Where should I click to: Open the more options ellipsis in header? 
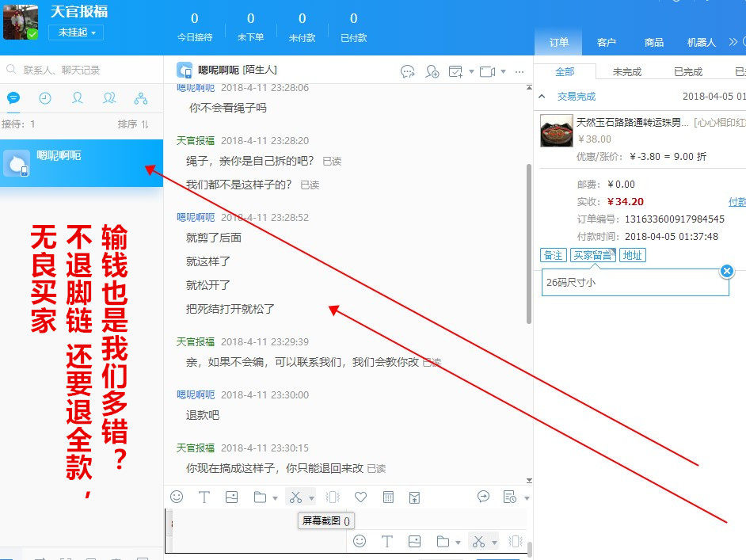[519, 72]
